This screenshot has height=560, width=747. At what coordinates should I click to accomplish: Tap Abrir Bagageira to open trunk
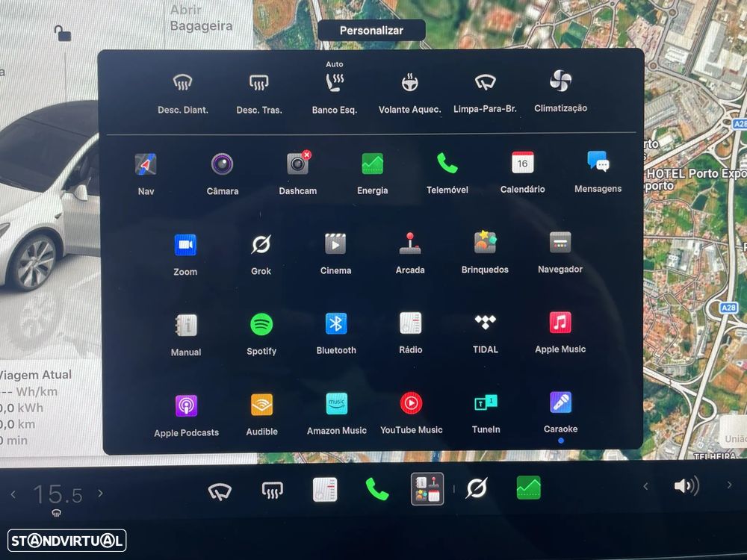(201, 18)
